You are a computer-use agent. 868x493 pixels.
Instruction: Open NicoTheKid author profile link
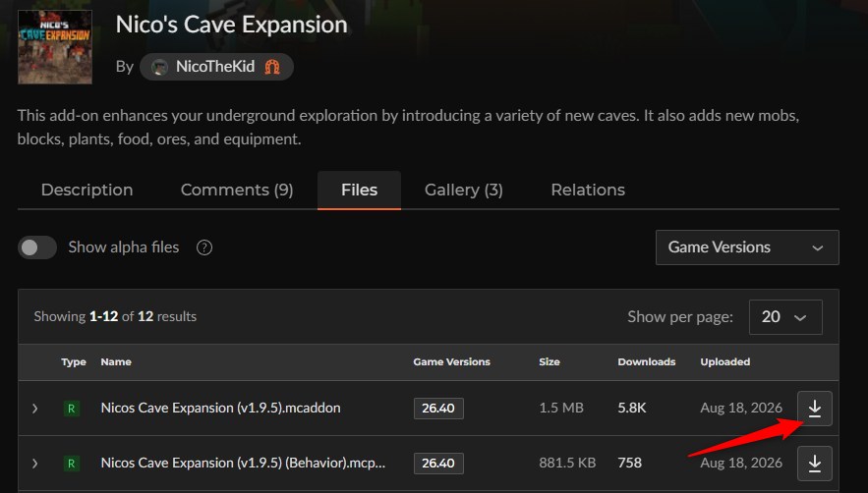tap(215, 67)
